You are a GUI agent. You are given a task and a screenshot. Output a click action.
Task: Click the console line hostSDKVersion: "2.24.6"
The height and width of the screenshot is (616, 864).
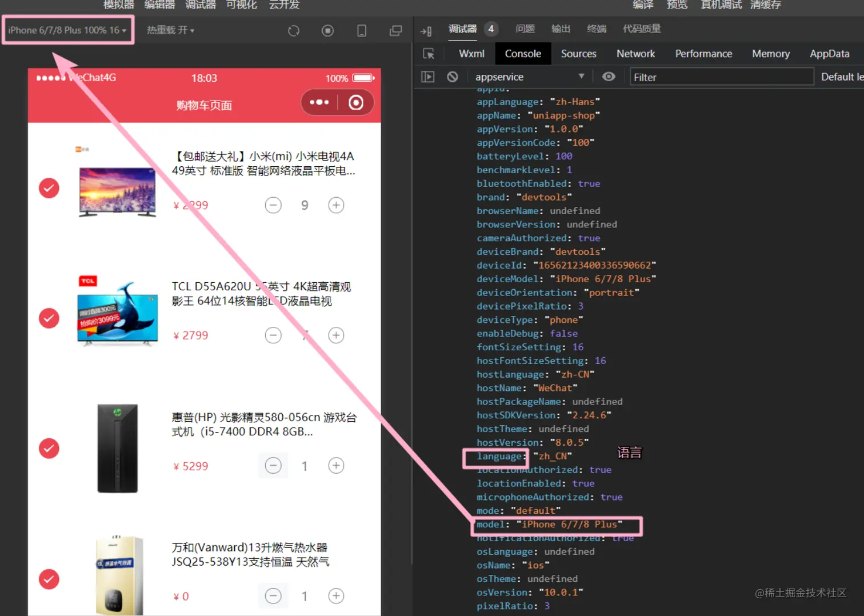(544, 415)
